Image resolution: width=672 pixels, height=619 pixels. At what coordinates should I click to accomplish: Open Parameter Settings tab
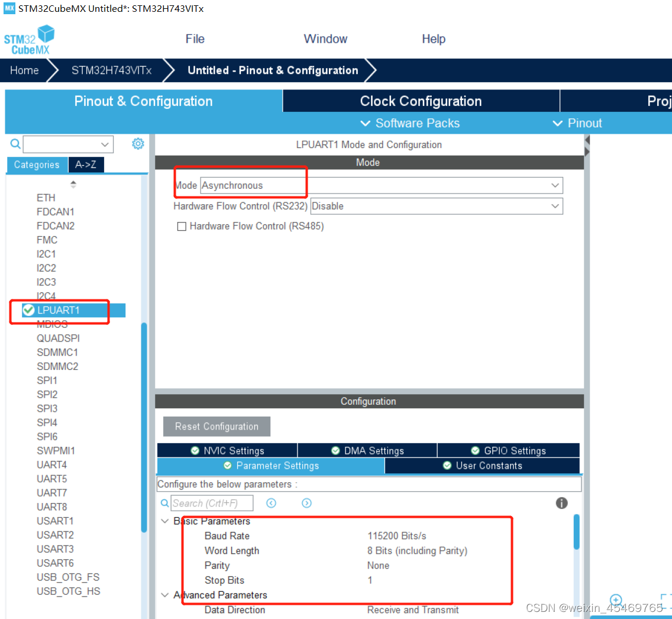(x=271, y=466)
